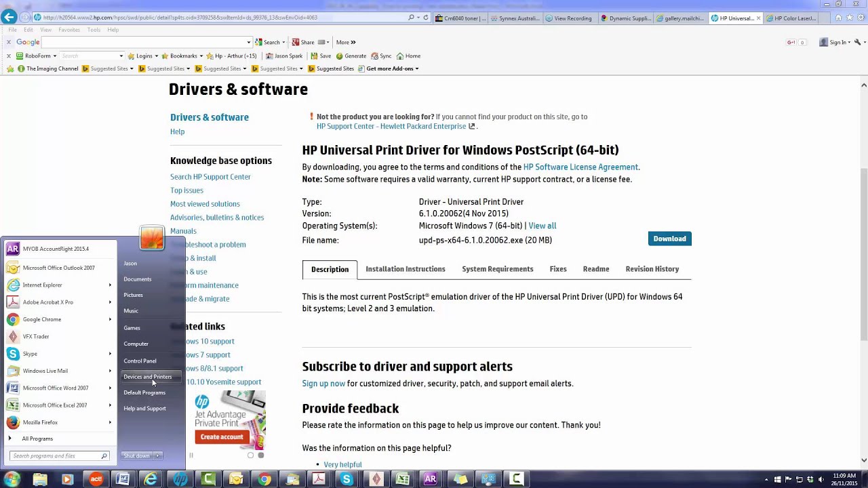868x488 pixels.
Task: Open the HP icon in the taskbar
Action: coord(180,479)
